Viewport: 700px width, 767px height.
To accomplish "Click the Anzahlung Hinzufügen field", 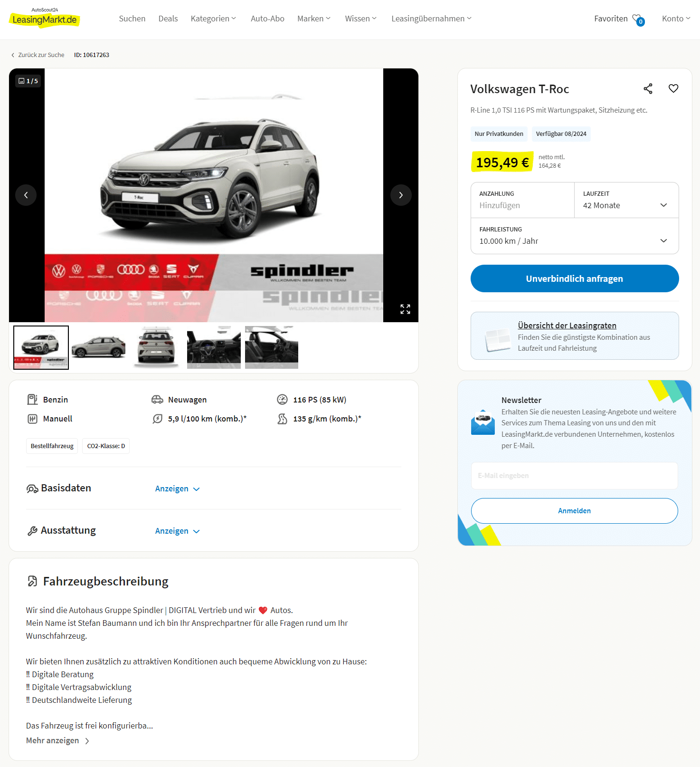I will tap(522, 200).
